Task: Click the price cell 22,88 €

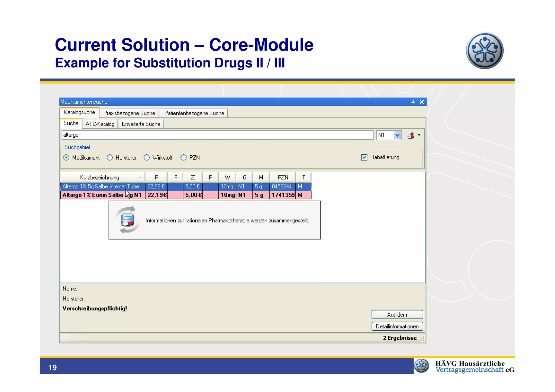Action: click(156, 187)
